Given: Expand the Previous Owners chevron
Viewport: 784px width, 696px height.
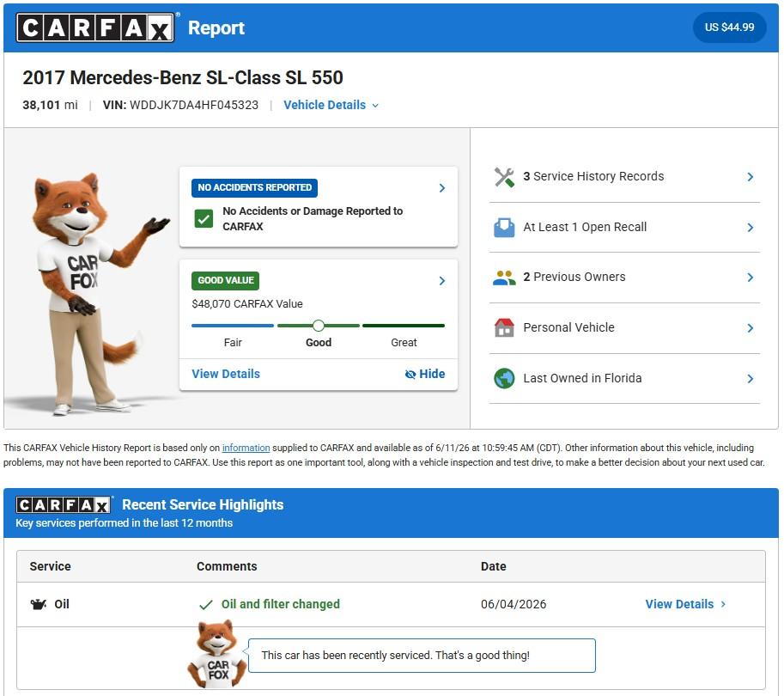Looking at the screenshot, I should 750,278.
